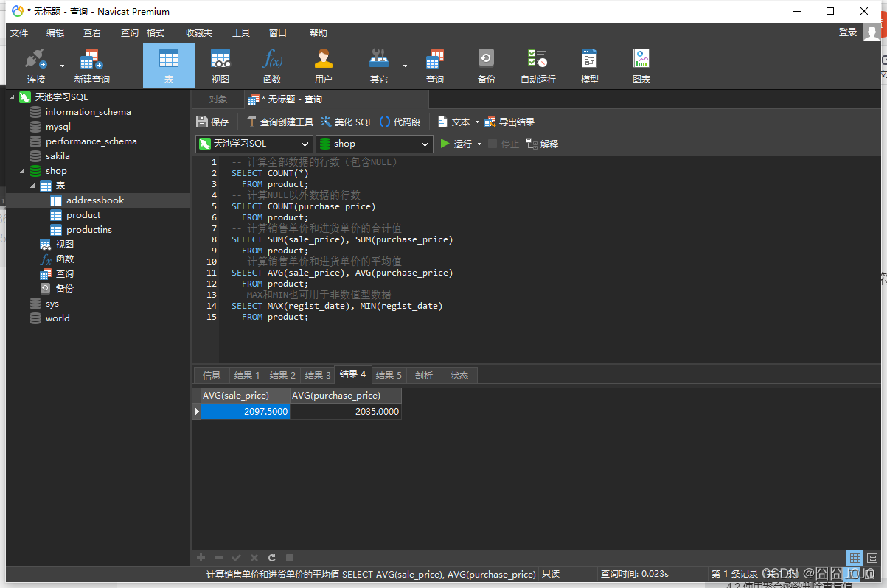Open the 格式 (Format) menu
This screenshot has width=887, height=588.
(156, 33)
